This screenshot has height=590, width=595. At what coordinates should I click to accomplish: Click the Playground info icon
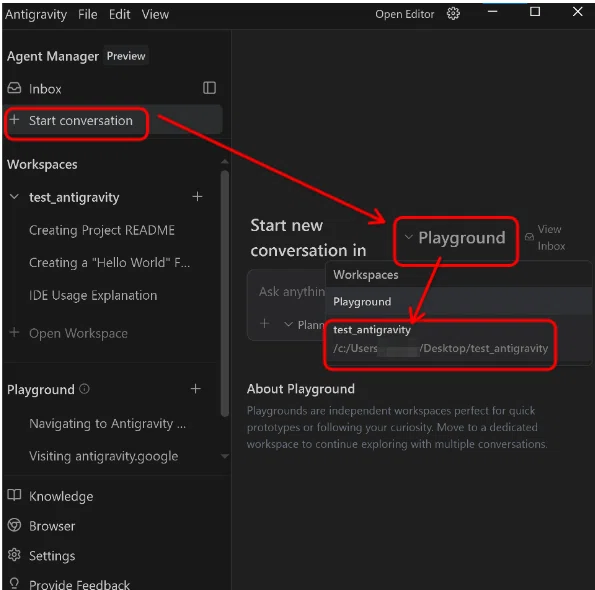pos(84,389)
